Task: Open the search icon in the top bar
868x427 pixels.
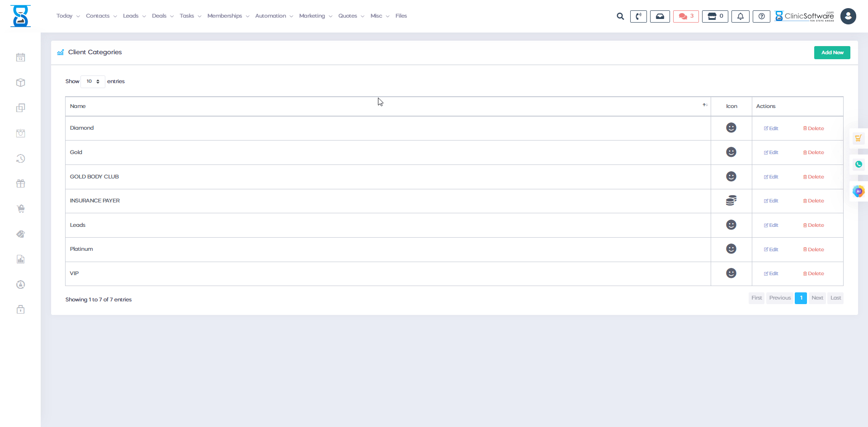Action: click(x=620, y=16)
